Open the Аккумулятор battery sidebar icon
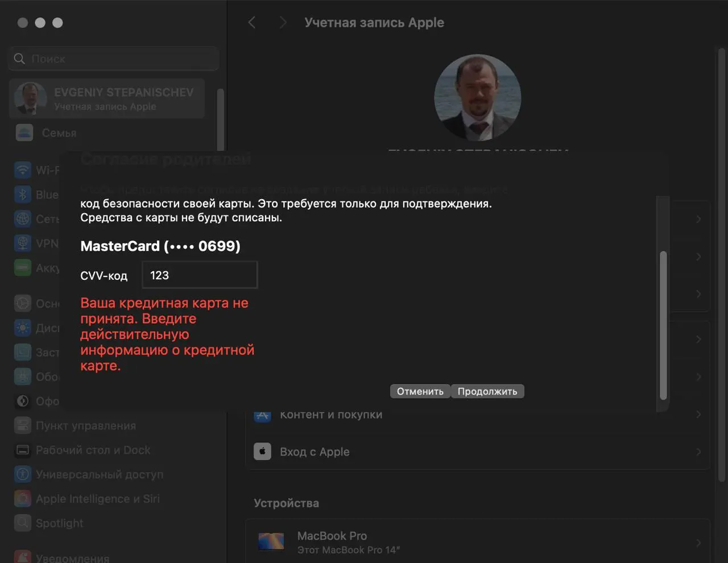This screenshot has width=728, height=563. (x=23, y=268)
